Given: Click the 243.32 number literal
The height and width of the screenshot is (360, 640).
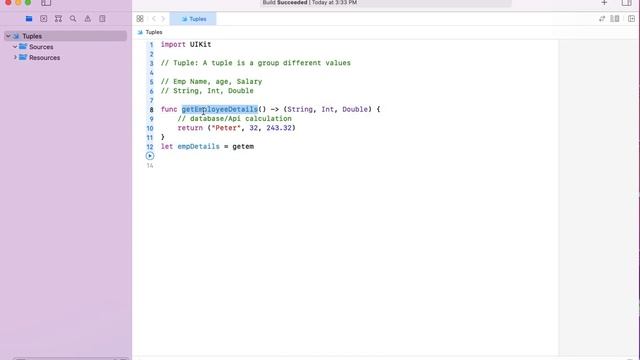Looking at the screenshot, I should (279, 128).
